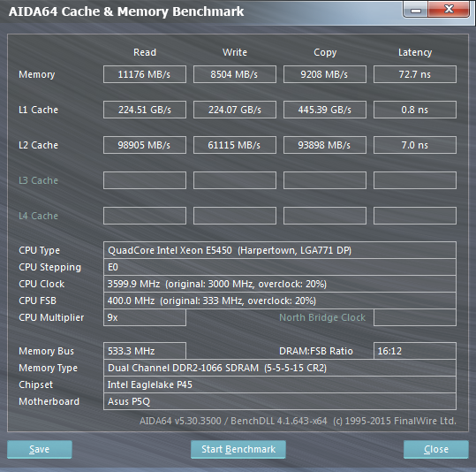Screen dimensions: 476x472
Task: Select Memory Latency value 72.7 ns
Action: coord(415,74)
